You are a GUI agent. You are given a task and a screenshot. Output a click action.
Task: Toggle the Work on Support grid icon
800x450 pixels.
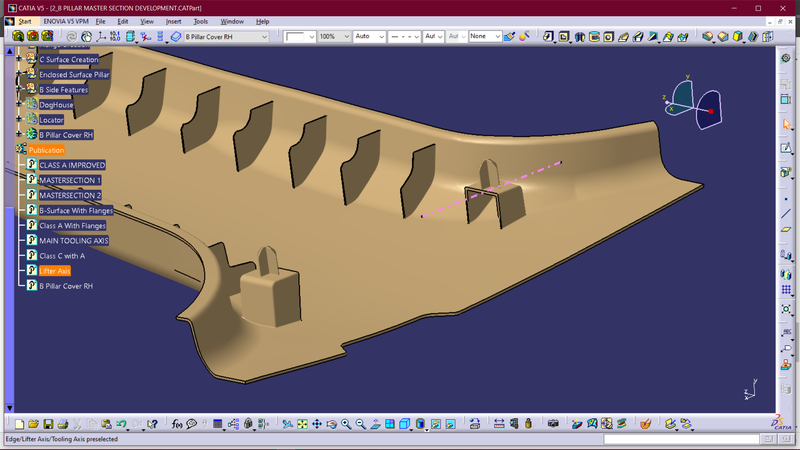786,290
